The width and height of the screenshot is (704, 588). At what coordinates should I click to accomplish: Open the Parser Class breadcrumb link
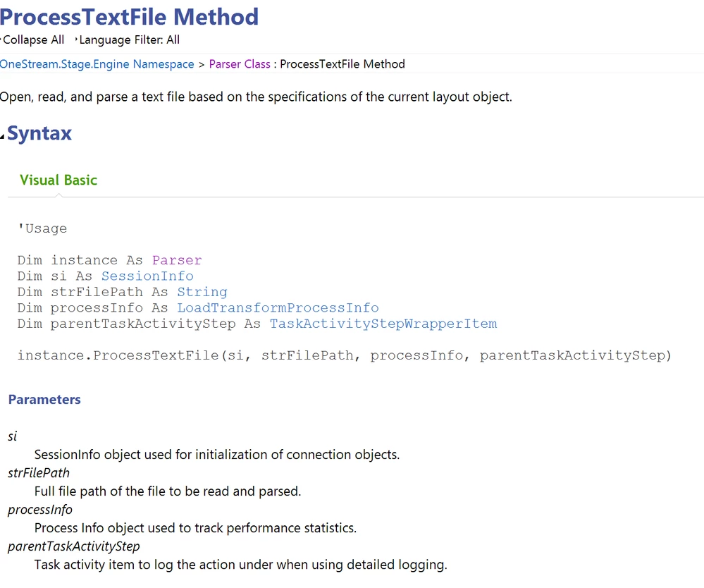(240, 64)
